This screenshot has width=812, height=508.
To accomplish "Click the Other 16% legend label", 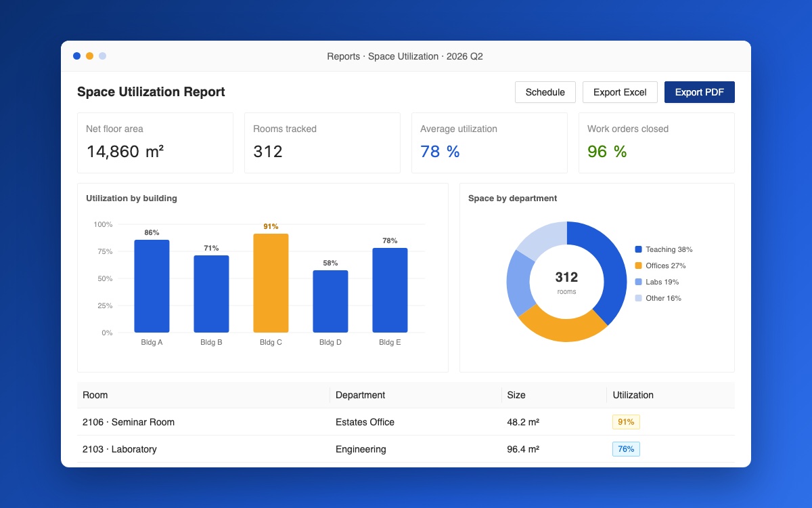I will [663, 298].
